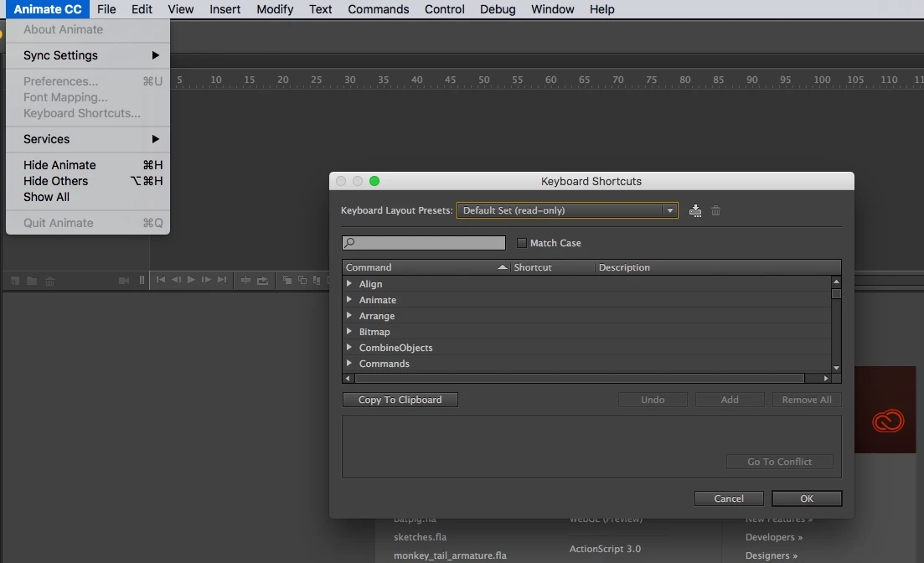Screen dimensions: 924x563
Task: Click the Go To Conflict button
Action: click(780, 462)
